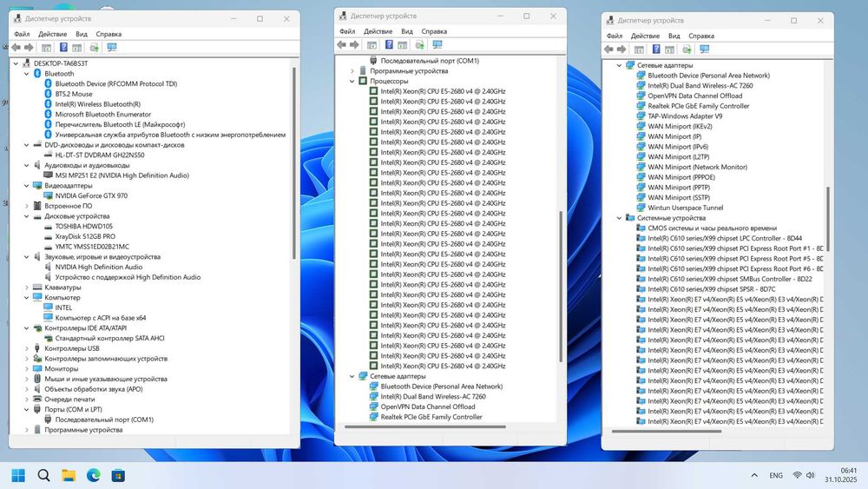Show hidden icons chevron in system tray
This screenshot has width=868, height=489.
[x=754, y=475]
